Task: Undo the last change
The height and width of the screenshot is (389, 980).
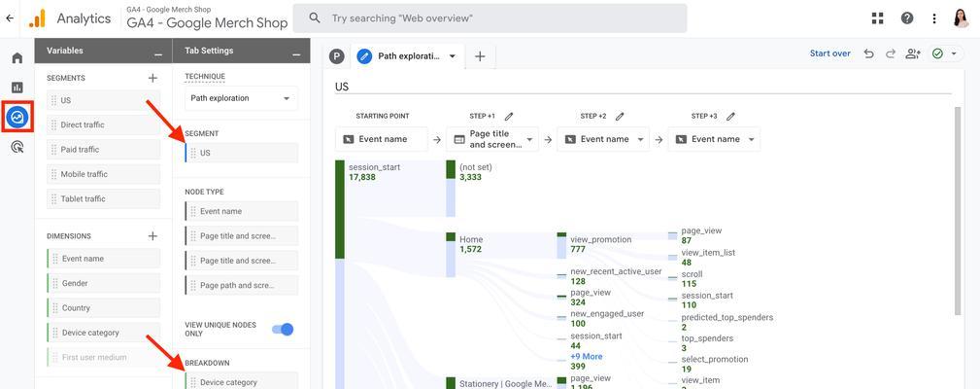Action: point(868,53)
